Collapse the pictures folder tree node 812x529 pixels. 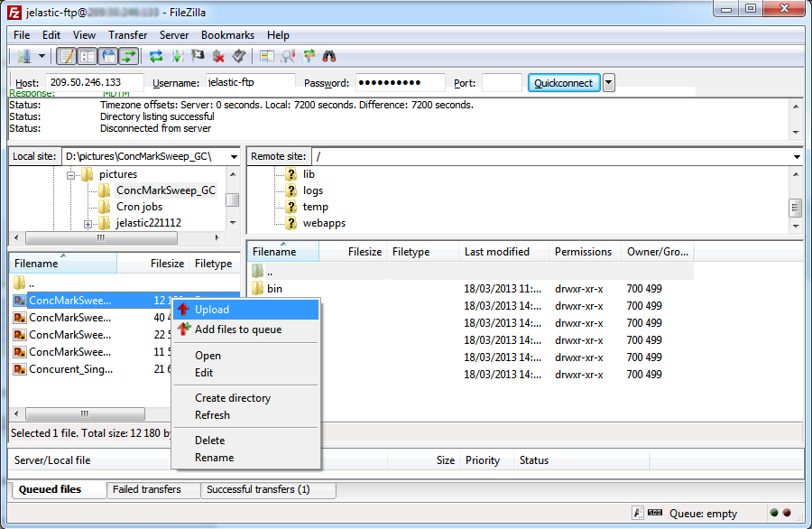(x=71, y=175)
